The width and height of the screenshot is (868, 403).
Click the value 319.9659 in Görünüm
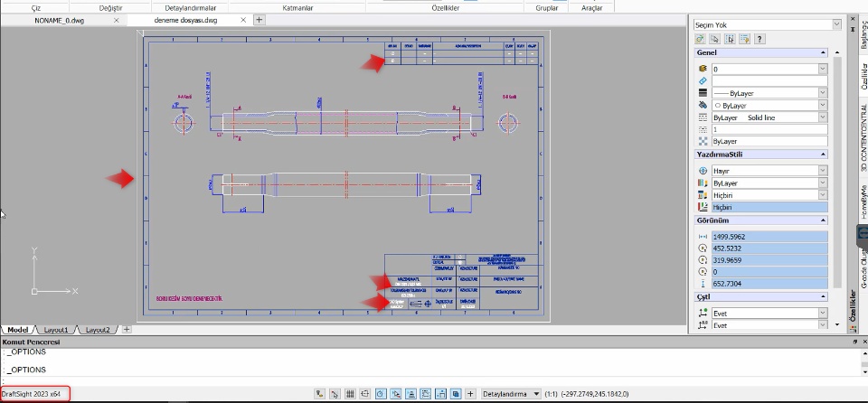pos(769,260)
